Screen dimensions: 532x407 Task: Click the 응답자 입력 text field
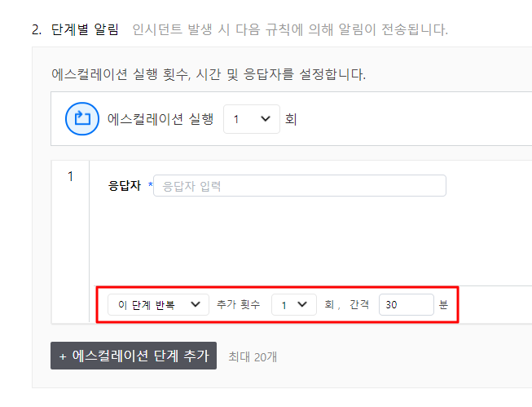300,186
